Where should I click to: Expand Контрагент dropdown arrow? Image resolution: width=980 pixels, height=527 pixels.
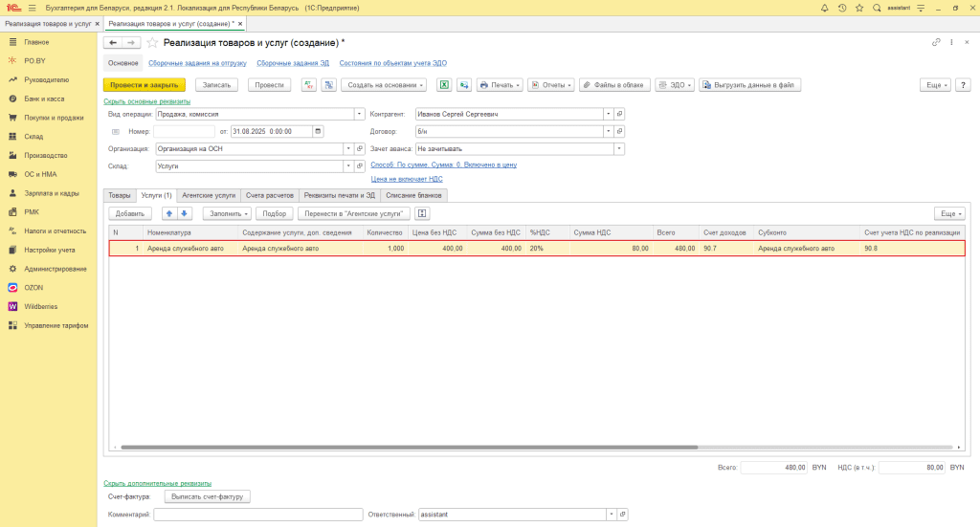[608, 114]
